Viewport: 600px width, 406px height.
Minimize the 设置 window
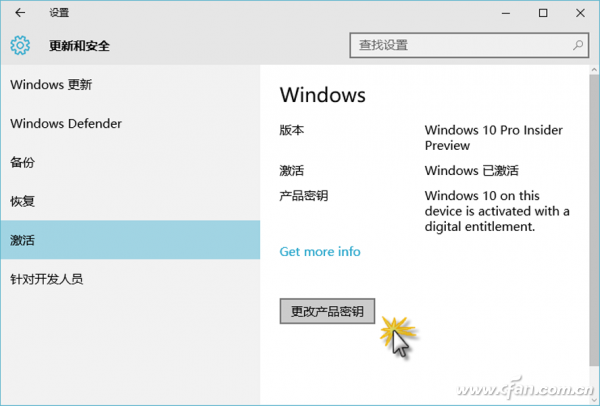[506, 13]
